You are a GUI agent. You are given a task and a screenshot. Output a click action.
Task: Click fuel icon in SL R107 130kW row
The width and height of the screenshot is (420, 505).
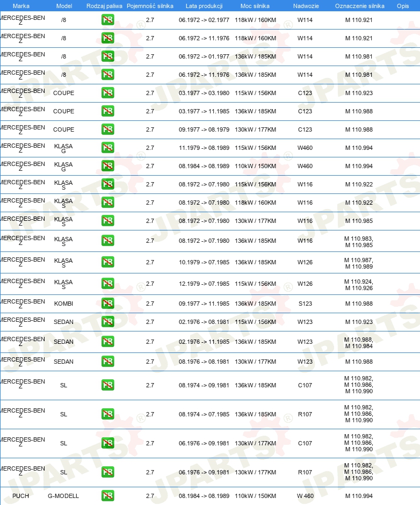click(107, 472)
